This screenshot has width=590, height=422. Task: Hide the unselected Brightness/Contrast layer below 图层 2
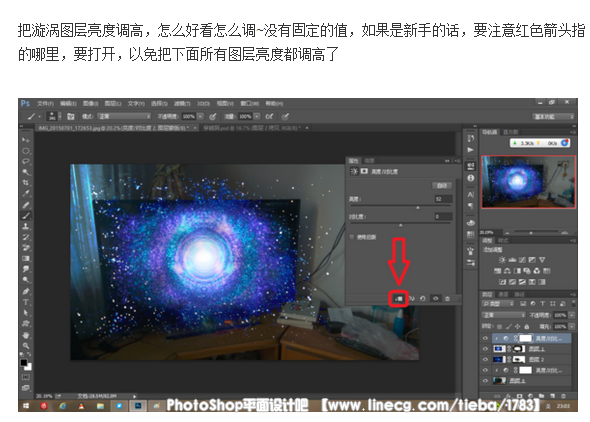click(485, 370)
